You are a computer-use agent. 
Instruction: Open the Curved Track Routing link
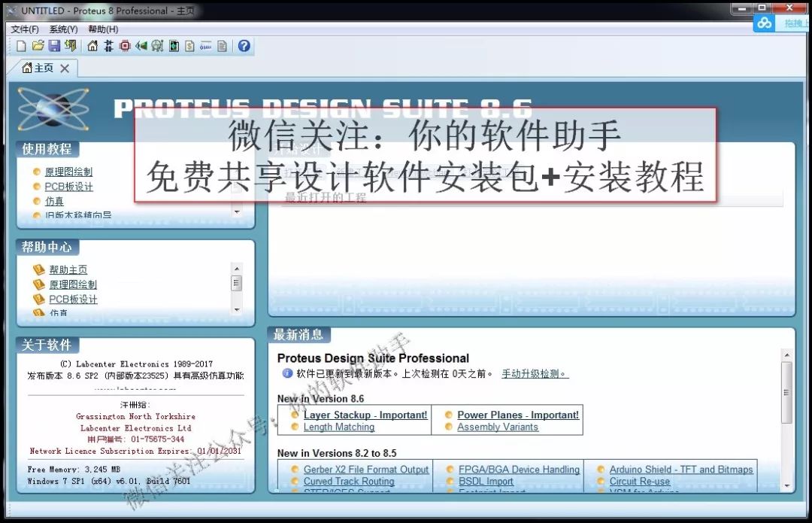[349, 482]
